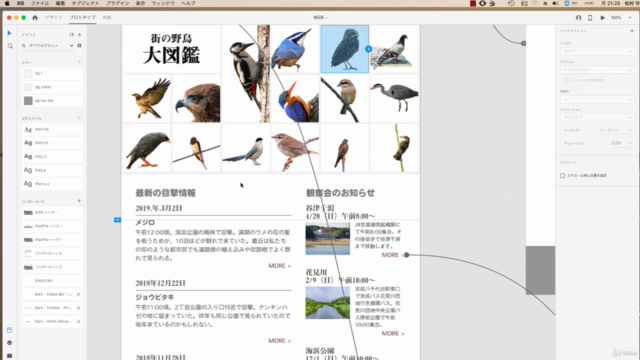Open the Duration dropdown

click(621, 143)
